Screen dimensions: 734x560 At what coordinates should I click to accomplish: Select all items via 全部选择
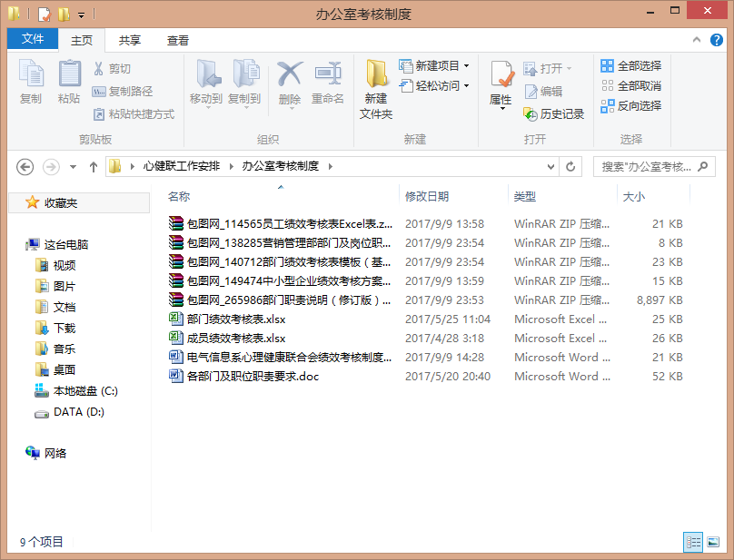pyautogui.click(x=636, y=65)
